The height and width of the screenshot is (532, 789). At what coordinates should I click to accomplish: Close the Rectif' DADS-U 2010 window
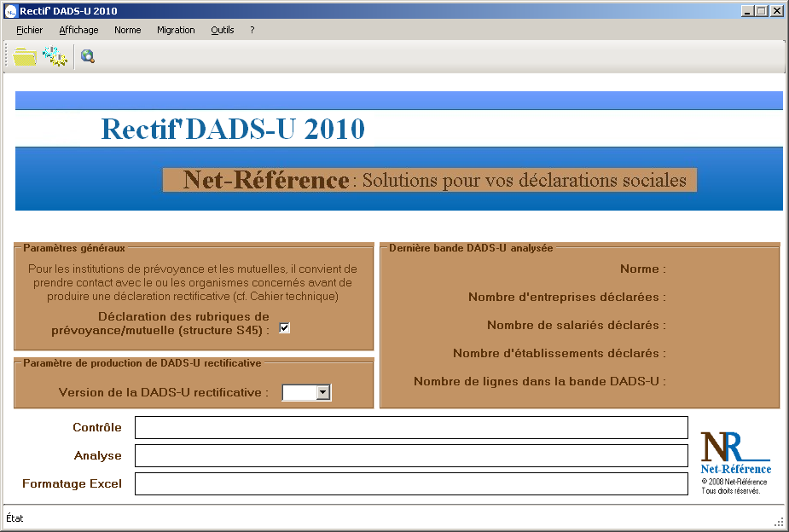tap(776, 11)
